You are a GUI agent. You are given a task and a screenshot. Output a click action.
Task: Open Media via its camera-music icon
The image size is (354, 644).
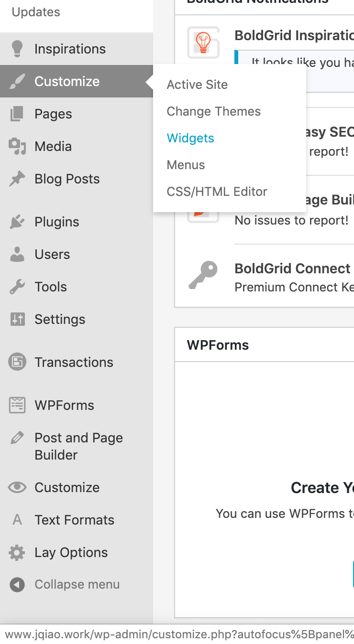17,146
